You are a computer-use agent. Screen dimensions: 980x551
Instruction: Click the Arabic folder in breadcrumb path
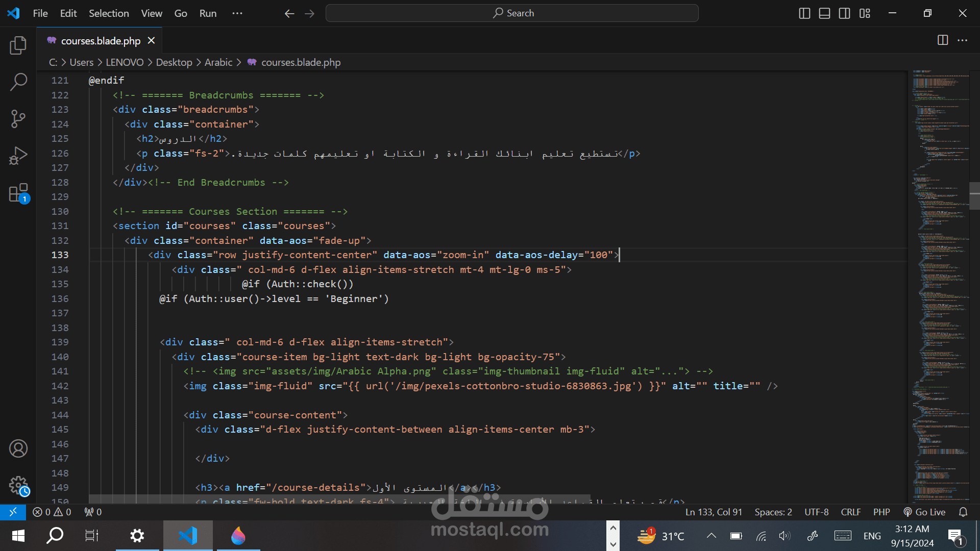point(218,62)
